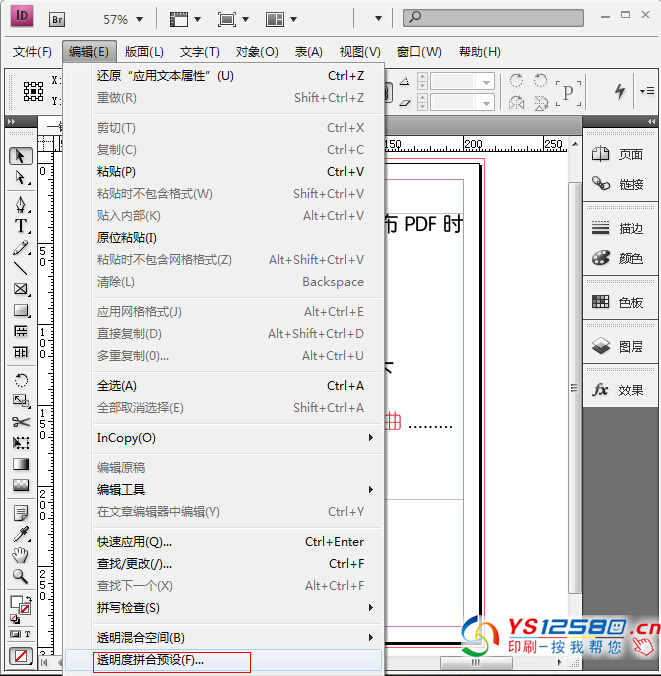Expand the 拼写检查(S) submenu
The height and width of the screenshot is (676, 661).
click(x=235, y=608)
